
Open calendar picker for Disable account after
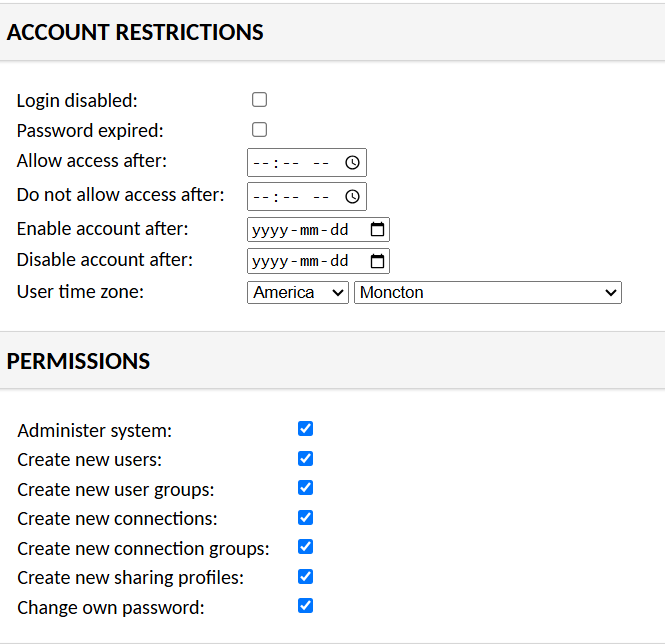pyautogui.click(x=377, y=261)
